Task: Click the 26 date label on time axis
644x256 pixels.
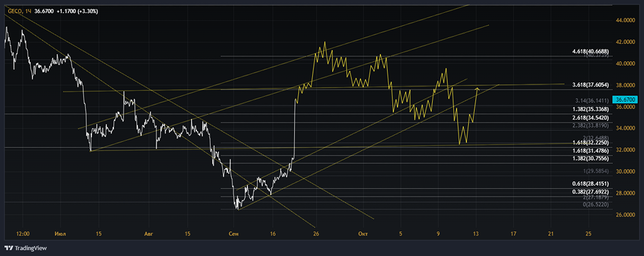Action: 316,234
